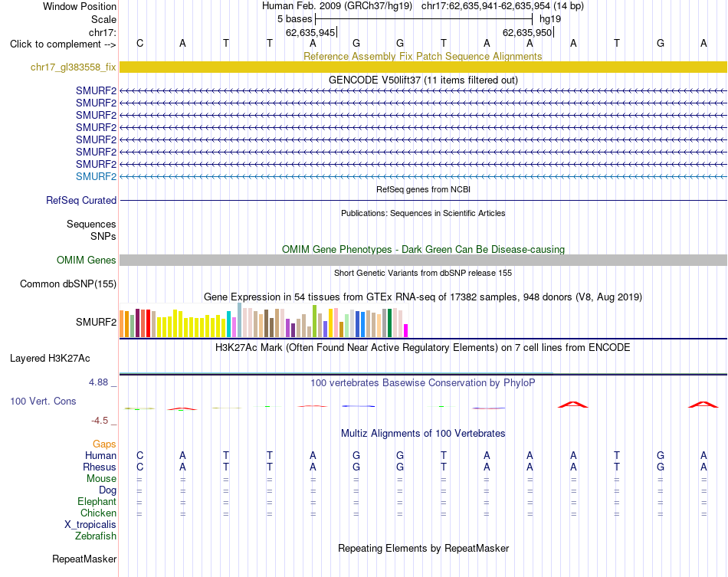Click the 62,635,950 position marker
The width and height of the screenshot is (728, 577).
point(527,32)
